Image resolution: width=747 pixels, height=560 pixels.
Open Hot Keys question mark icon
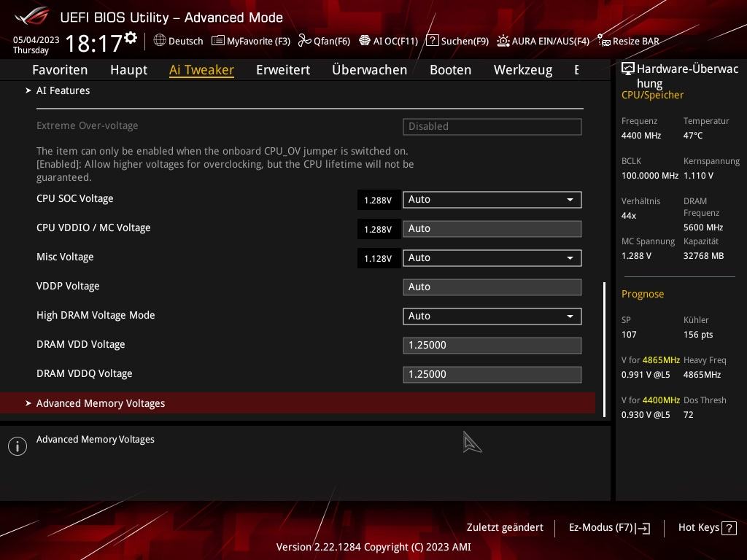point(729,528)
